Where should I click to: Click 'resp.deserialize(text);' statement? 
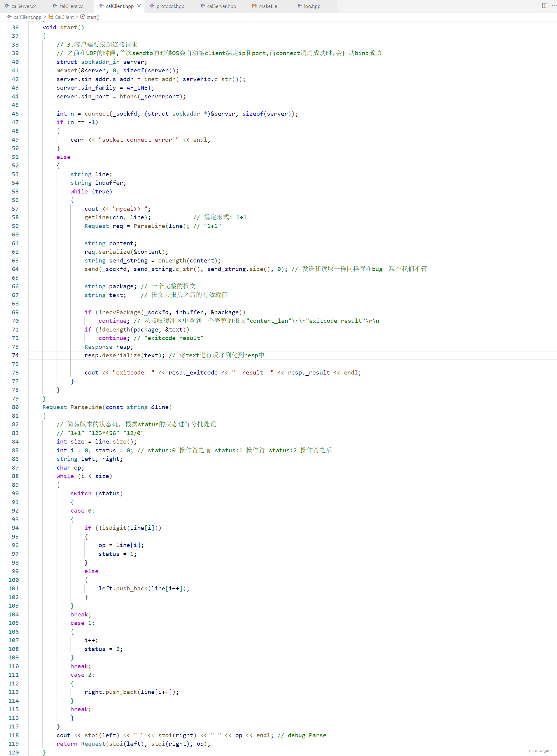[125, 355]
